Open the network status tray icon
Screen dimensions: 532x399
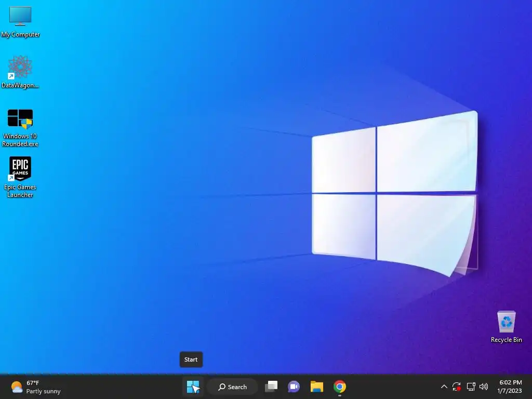point(471,387)
